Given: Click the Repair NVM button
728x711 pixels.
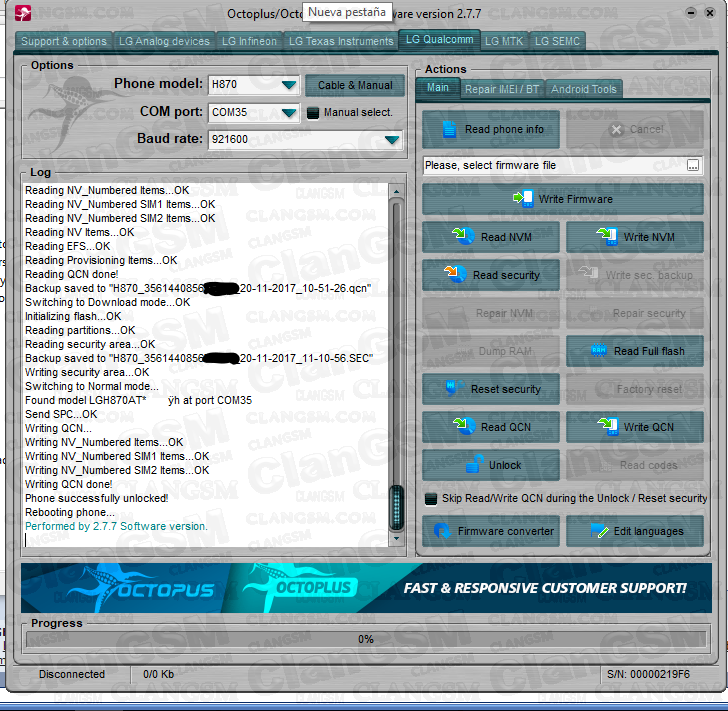Looking at the screenshot, I should [491, 313].
